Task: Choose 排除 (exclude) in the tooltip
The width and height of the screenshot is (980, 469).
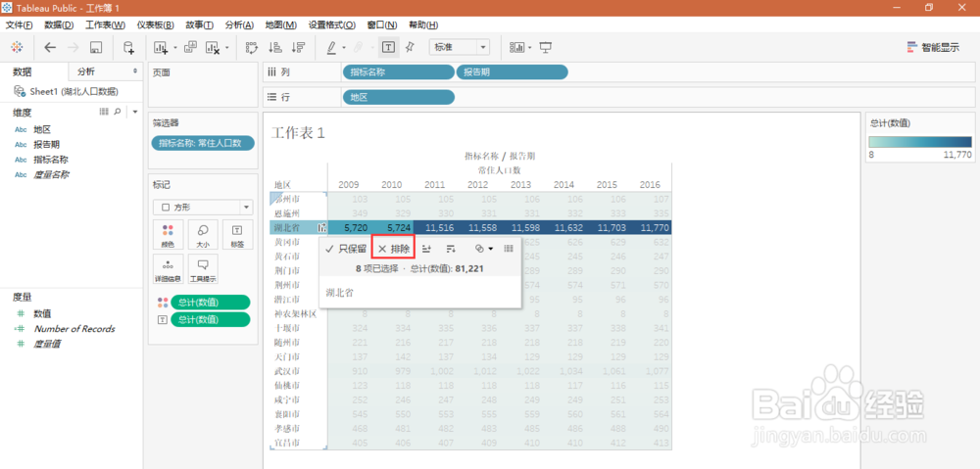Action: pos(394,249)
